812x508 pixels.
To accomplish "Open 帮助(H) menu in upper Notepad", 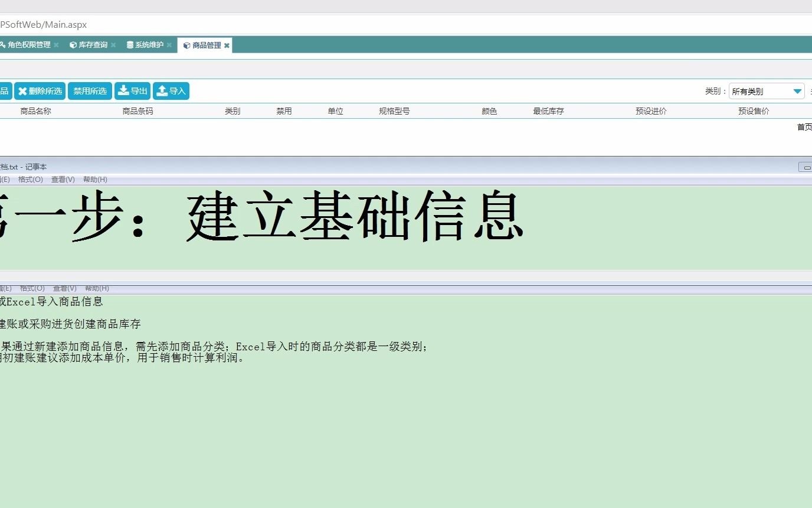I will [x=95, y=180].
